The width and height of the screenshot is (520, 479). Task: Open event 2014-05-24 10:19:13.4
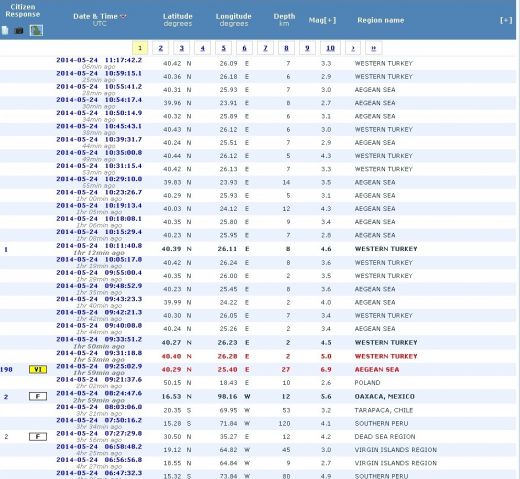click(x=99, y=205)
